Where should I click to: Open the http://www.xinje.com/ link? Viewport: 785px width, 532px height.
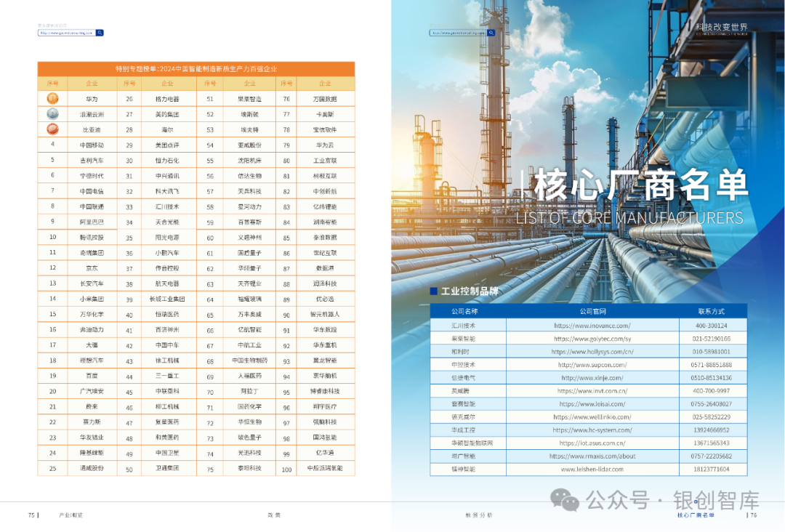click(592, 378)
